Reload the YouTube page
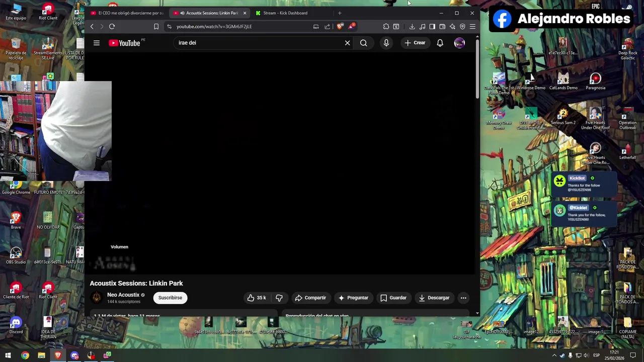This screenshot has height=362, width=644. click(x=112, y=27)
